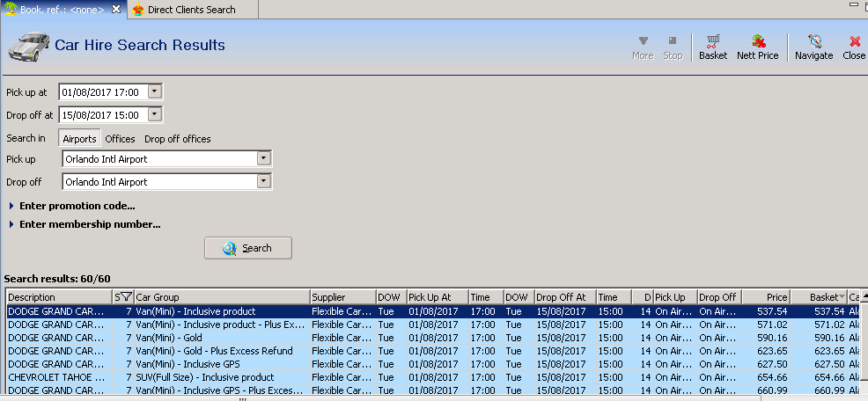Screen dimensions: 868x401
Task: Select the Van(Mini) - Inclusive GPS row
Action: click(431, 364)
